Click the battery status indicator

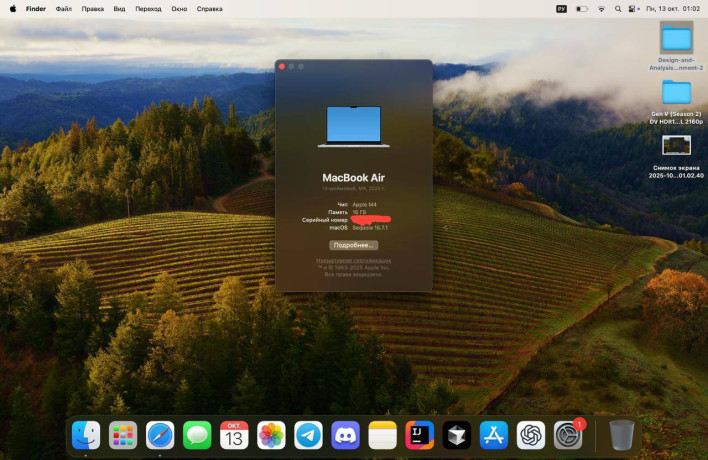582,8
